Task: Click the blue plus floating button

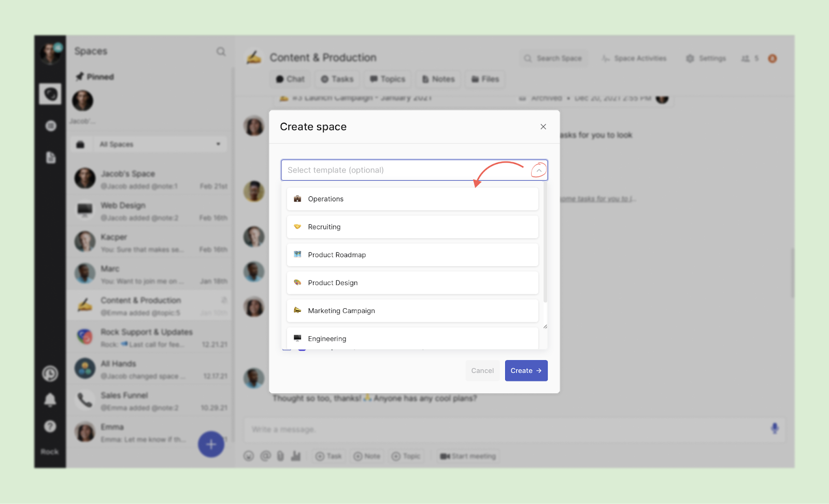Action: click(x=211, y=444)
